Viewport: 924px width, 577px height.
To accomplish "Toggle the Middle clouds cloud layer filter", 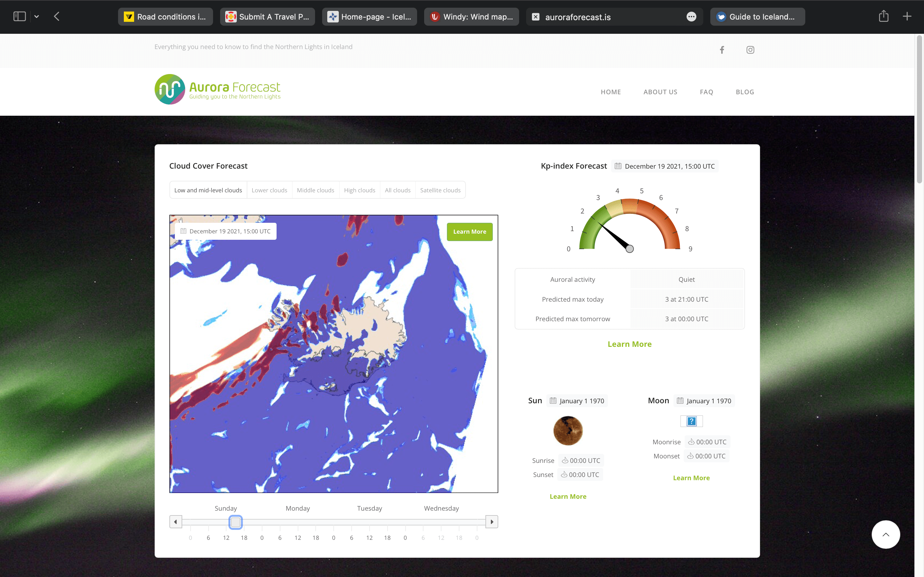I will point(316,190).
